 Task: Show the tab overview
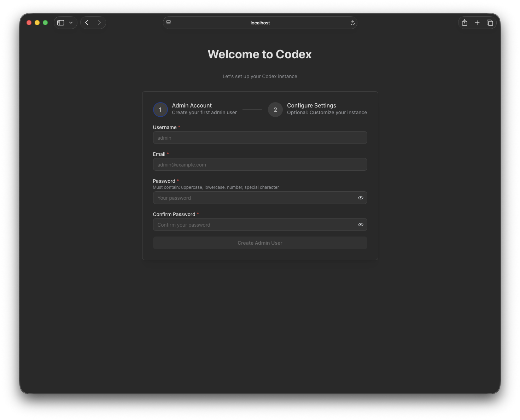click(490, 22)
